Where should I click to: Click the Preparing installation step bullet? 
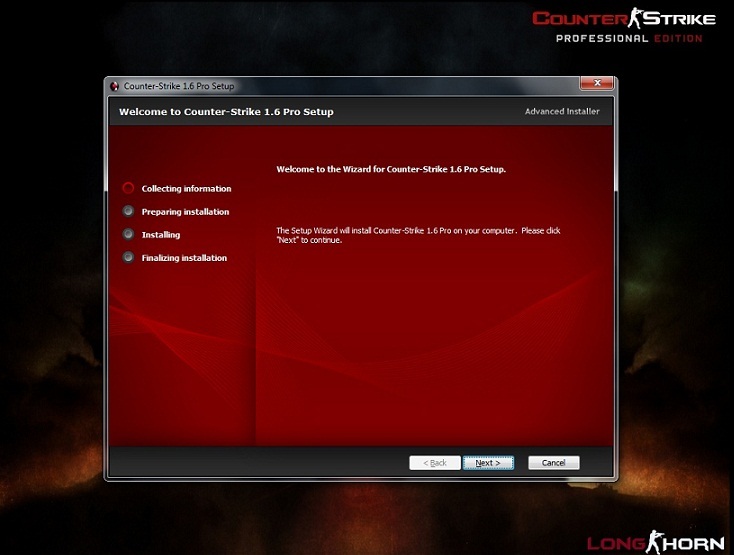click(128, 211)
